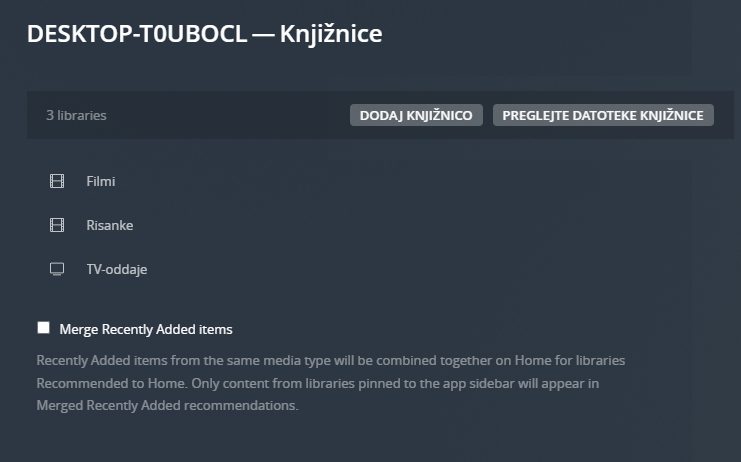Enable the Merge Recently Added items checkbox
The image size is (741, 462).
pyautogui.click(x=43, y=328)
